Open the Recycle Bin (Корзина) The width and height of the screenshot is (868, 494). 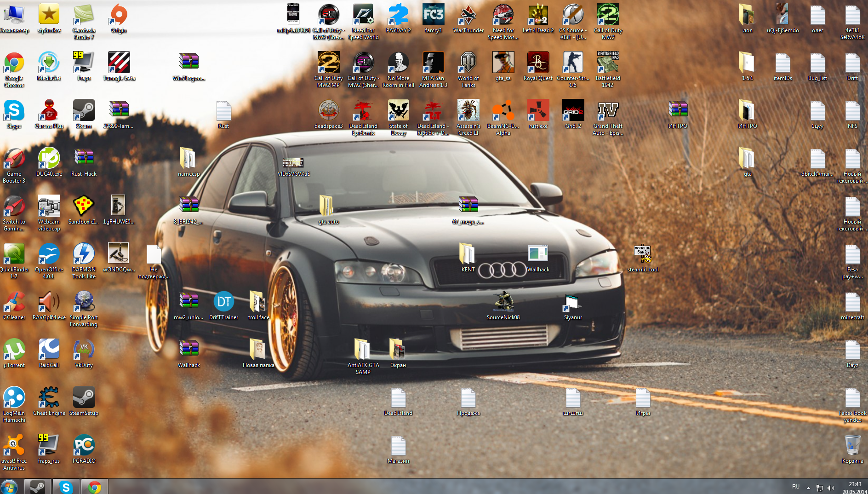pyautogui.click(x=853, y=449)
